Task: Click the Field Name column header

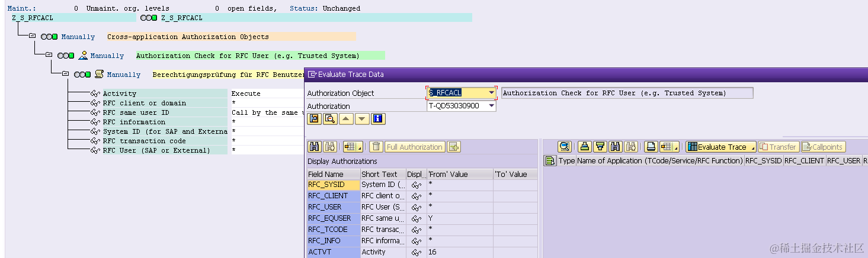Action: (x=333, y=174)
